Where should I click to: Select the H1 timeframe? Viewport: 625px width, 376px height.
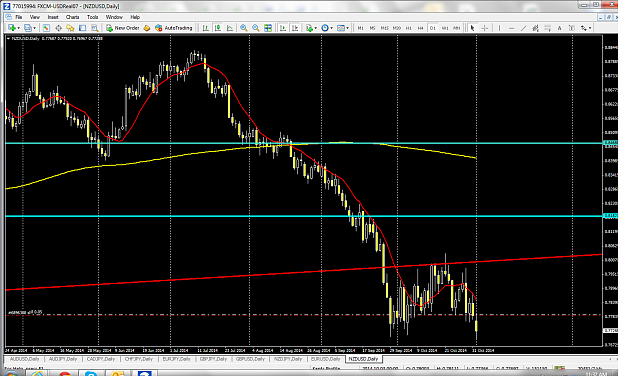coord(409,28)
